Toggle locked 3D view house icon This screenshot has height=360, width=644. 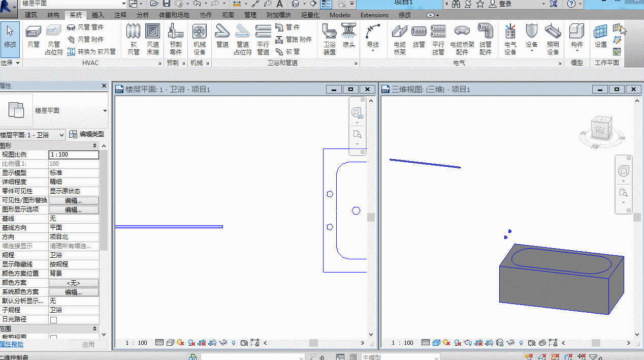(500, 343)
